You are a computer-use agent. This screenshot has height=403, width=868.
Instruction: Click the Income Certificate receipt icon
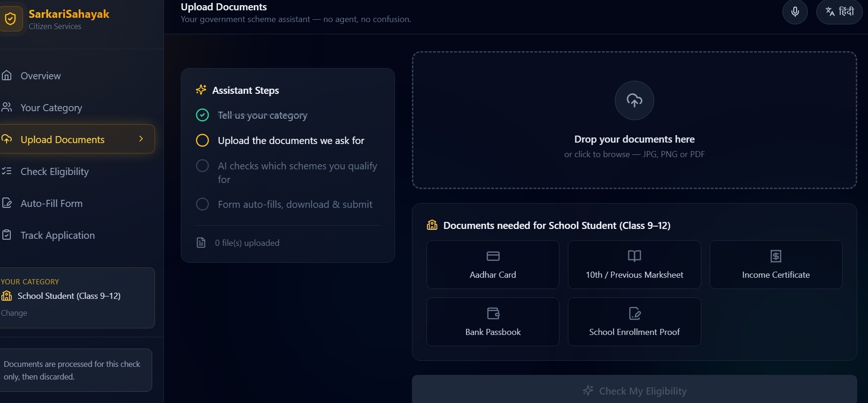tap(776, 256)
